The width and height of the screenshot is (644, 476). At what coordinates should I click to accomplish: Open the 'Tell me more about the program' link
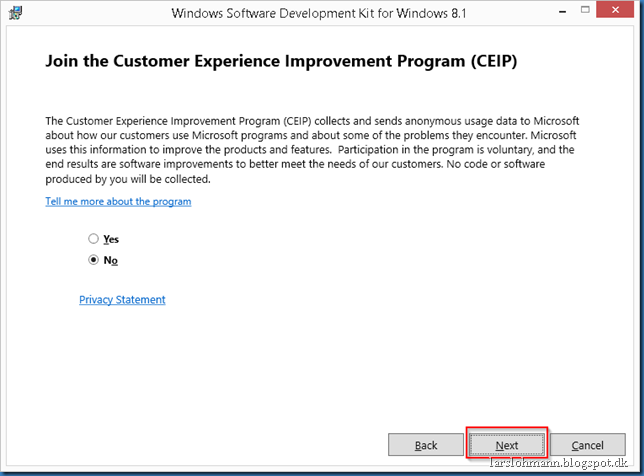click(x=118, y=202)
